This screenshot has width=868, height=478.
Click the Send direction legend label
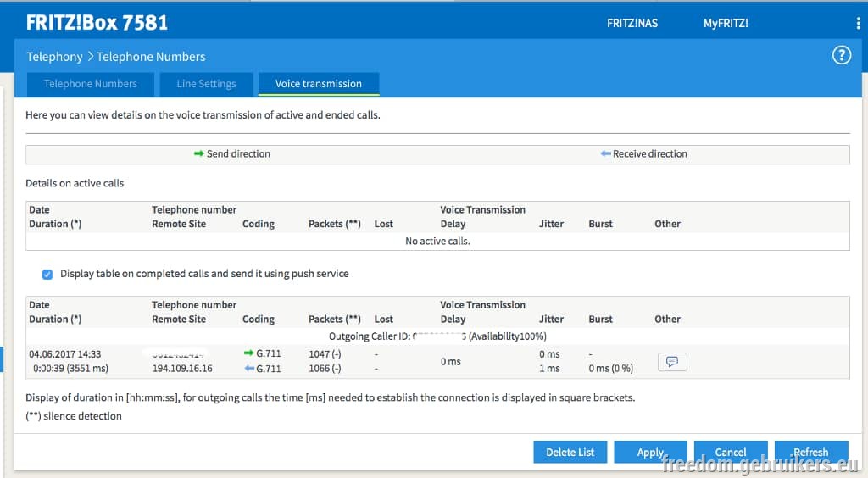(x=238, y=153)
